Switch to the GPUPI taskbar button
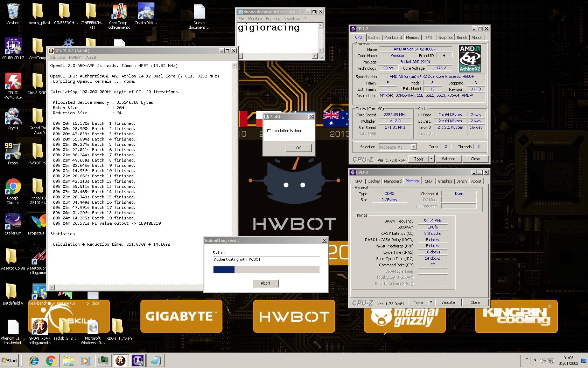Viewport: 588px width, 368px height. (120, 360)
